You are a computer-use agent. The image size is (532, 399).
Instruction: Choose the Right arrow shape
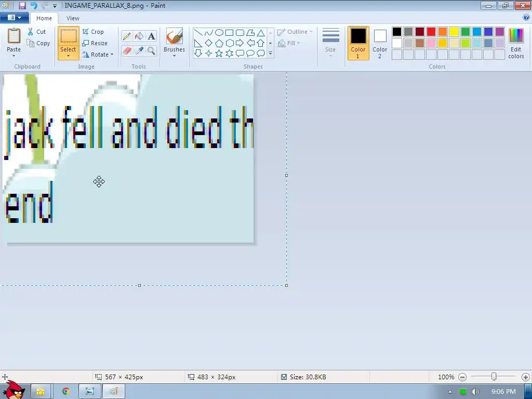tap(240, 43)
